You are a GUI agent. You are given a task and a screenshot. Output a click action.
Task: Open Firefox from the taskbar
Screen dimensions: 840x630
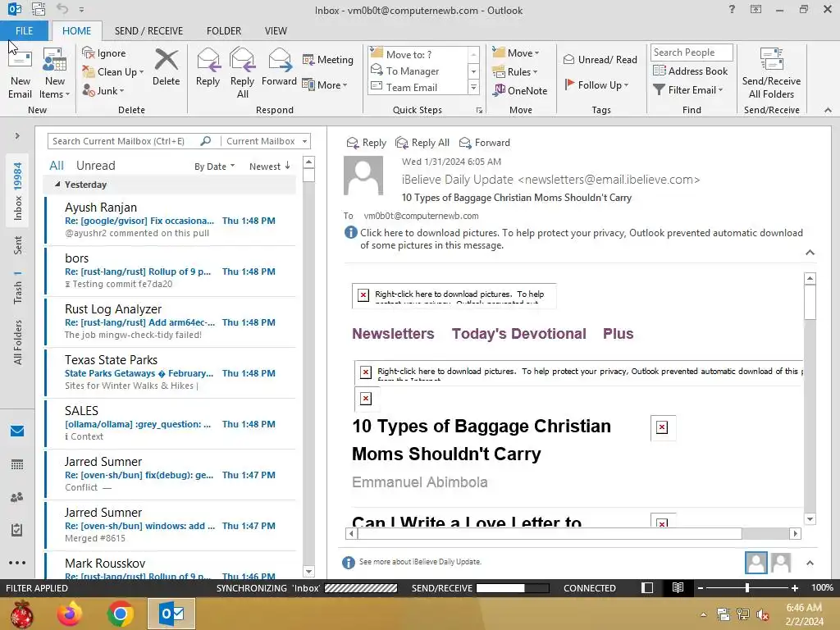(71, 614)
